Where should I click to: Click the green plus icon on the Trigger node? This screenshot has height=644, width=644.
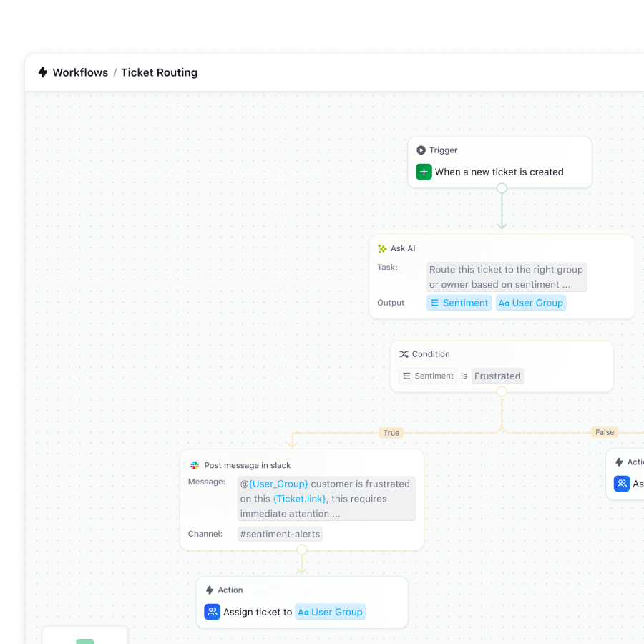pyautogui.click(x=424, y=172)
